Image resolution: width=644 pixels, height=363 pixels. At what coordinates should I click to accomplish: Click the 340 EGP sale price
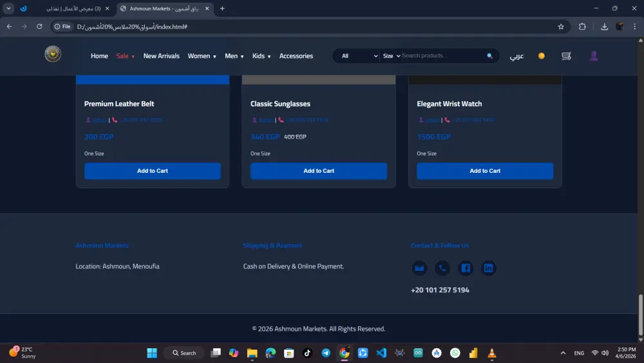[x=265, y=137]
